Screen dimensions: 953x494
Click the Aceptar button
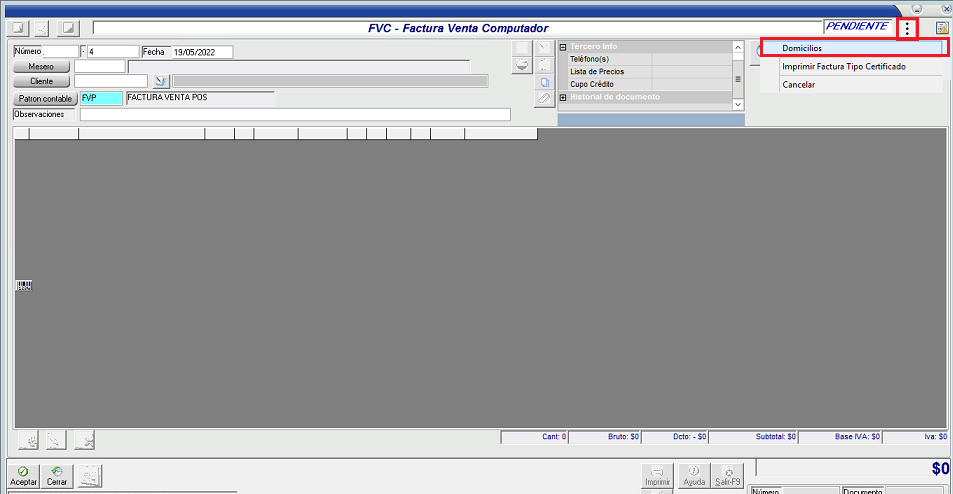coord(23,476)
